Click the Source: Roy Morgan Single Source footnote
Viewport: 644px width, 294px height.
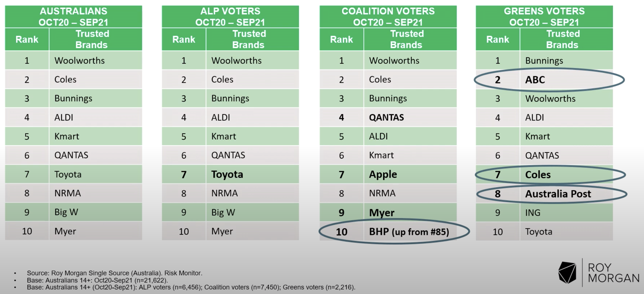(x=115, y=273)
